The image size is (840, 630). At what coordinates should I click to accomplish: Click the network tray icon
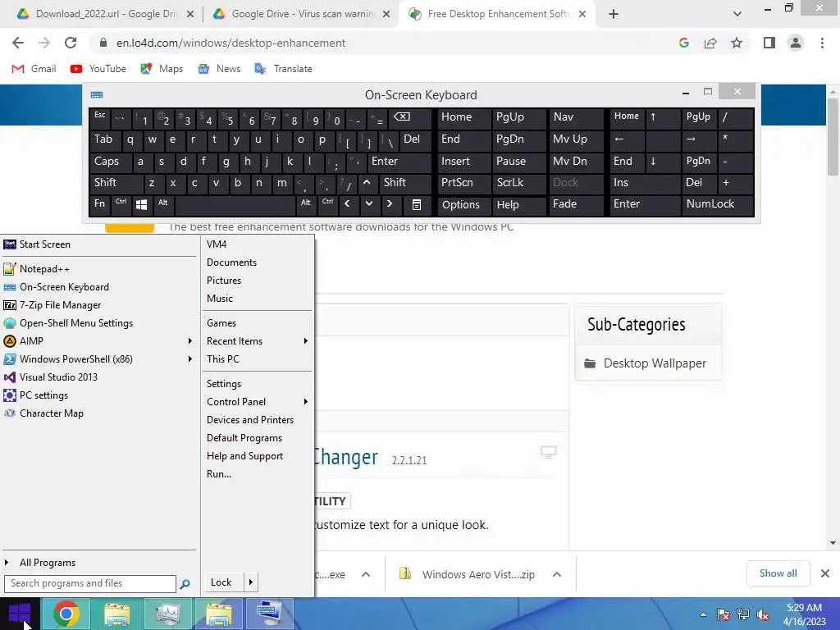pos(743,614)
